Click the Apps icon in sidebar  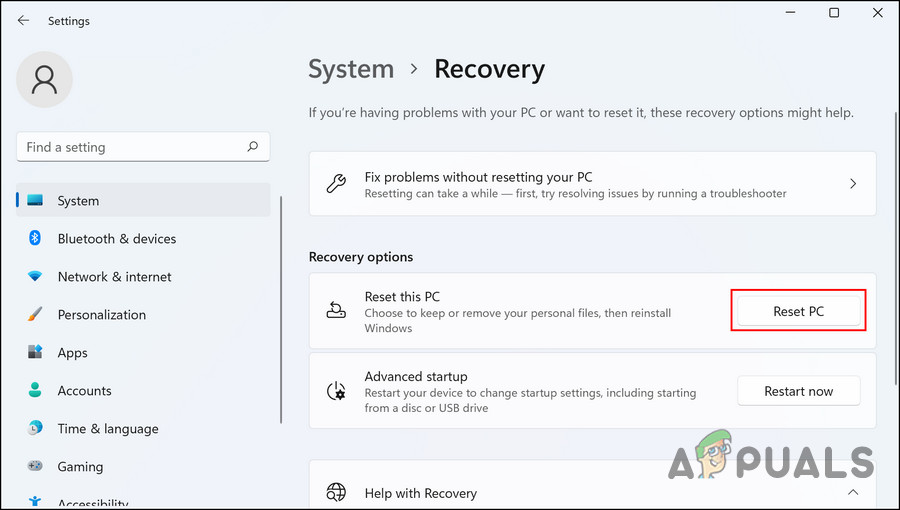(35, 352)
